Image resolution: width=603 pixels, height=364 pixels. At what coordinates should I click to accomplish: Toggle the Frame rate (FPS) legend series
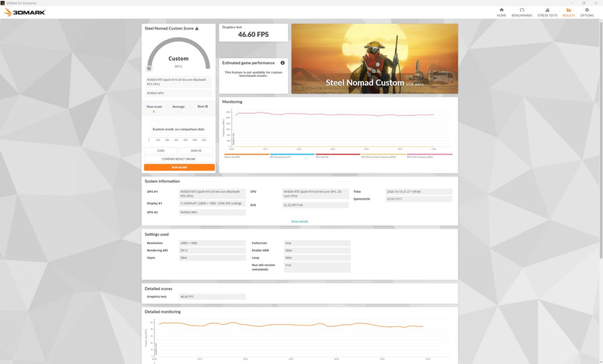click(246, 156)
